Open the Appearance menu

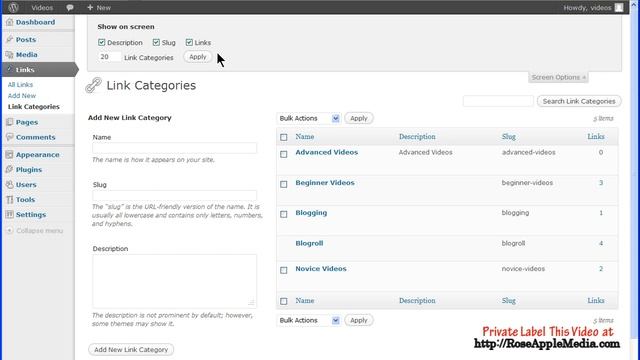(38, 155)
